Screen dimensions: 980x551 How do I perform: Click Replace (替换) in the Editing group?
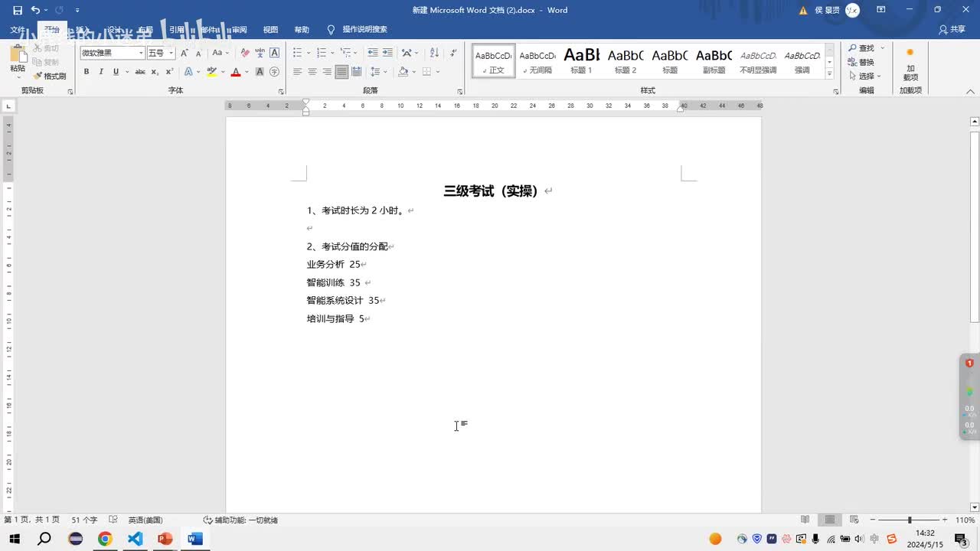tap(861, 62)
